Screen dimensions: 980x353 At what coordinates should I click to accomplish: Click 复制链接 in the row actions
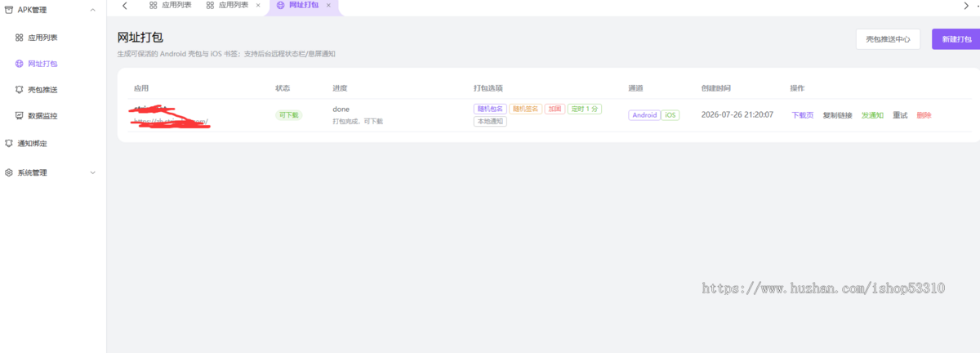837,115
